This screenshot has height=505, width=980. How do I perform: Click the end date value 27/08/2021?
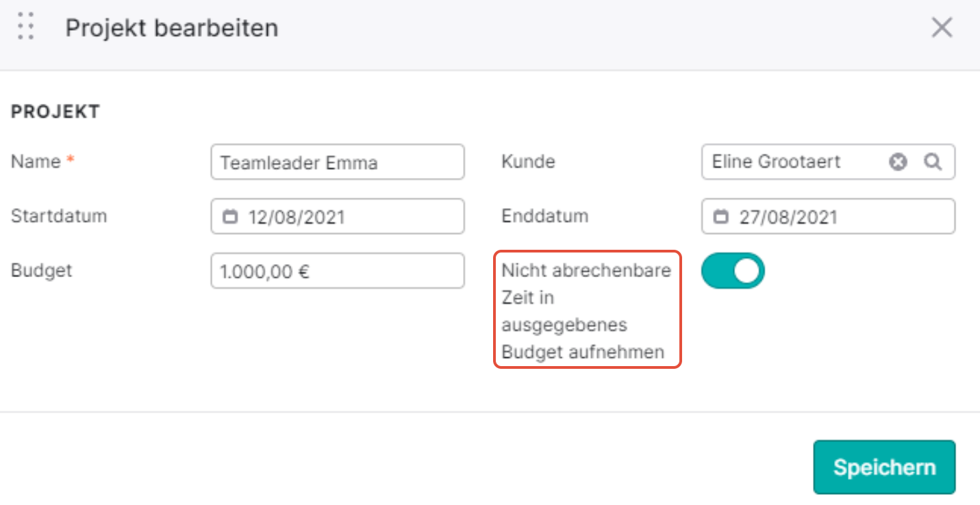(788, 218)
